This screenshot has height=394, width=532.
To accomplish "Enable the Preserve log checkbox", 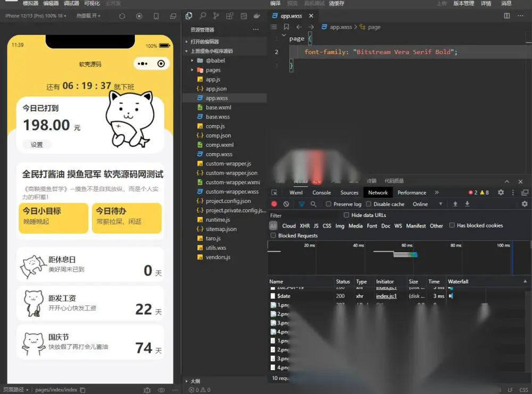I will (328, 204).
